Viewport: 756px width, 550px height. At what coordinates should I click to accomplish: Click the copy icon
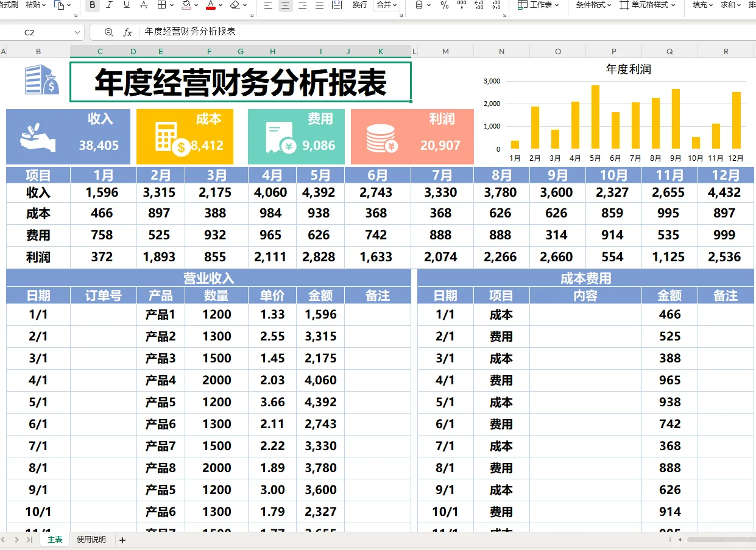pyautogui.click(x=59, y=5)
